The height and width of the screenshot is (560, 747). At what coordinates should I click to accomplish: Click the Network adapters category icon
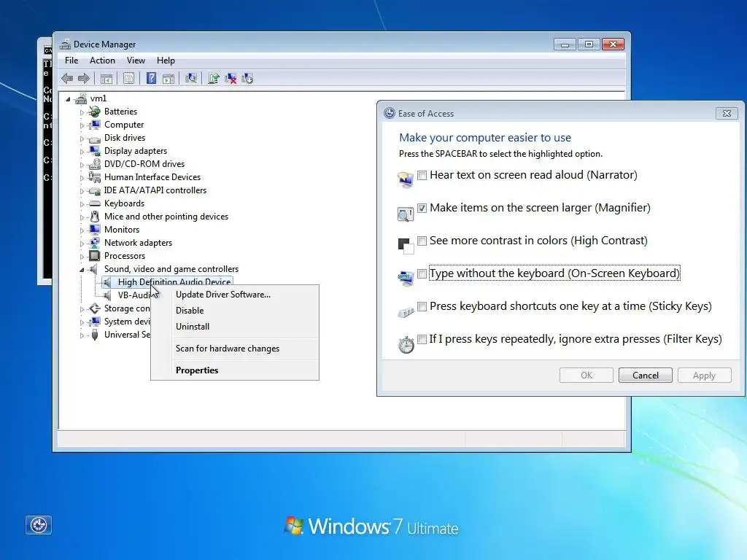[x=95, y=243]
